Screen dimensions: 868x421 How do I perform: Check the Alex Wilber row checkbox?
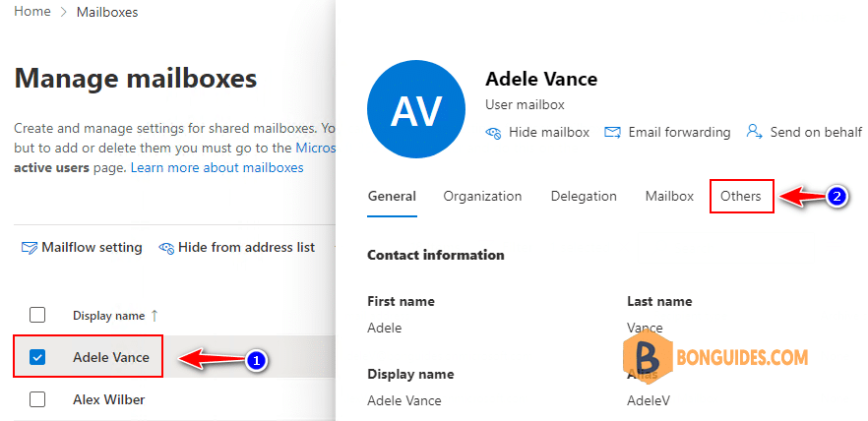tap(37, 399)
